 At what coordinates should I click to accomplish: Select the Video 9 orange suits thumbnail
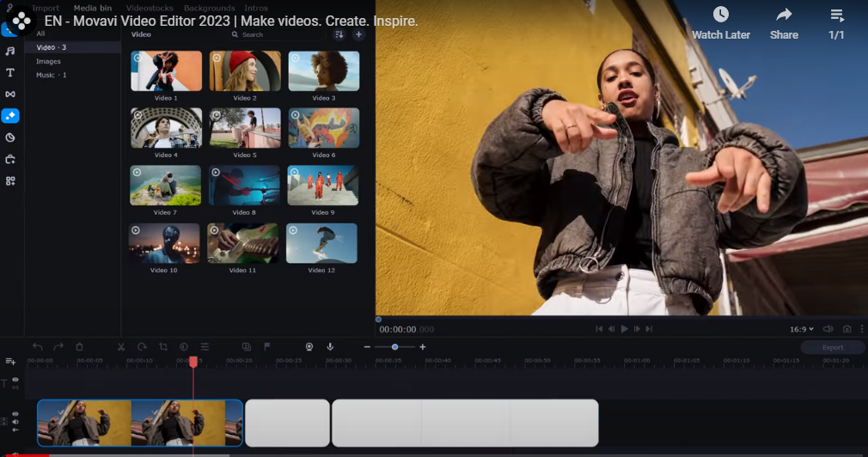coord(323,186)
